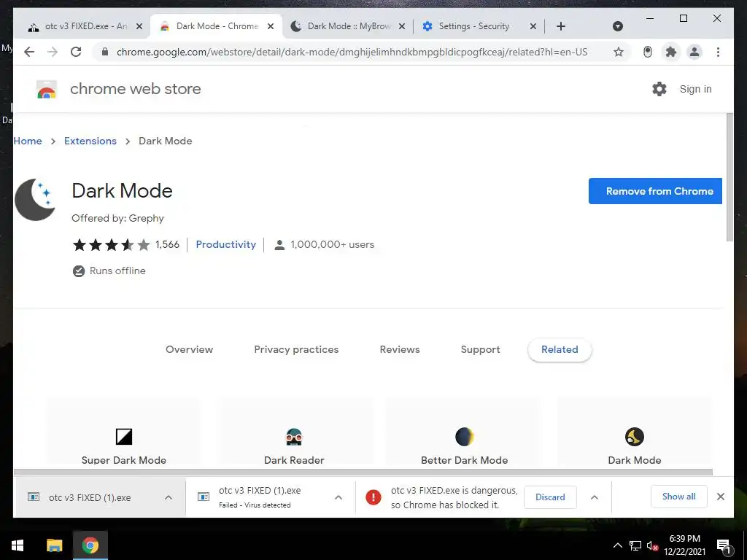The width and height of the screenshot is (747, 560).
Task: Open Windows notification center
Action: (724, 545)
